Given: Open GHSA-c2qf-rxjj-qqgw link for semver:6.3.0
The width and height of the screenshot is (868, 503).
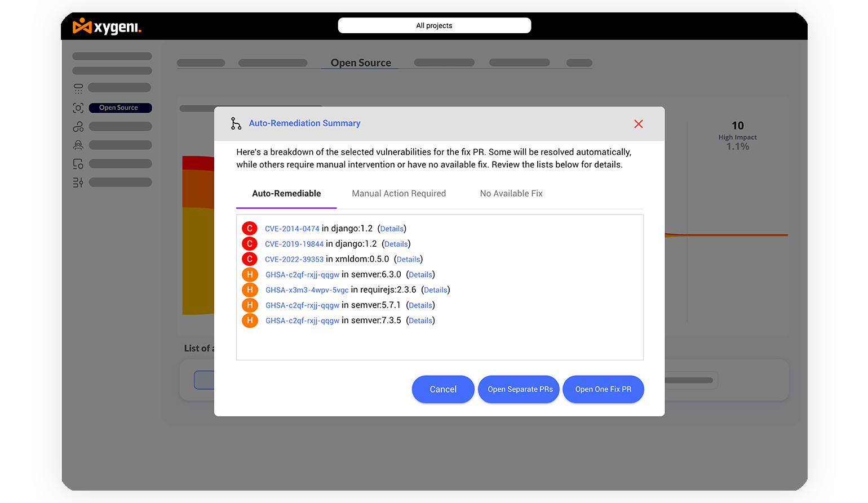Looking at the screenshot, I should 302,274.
